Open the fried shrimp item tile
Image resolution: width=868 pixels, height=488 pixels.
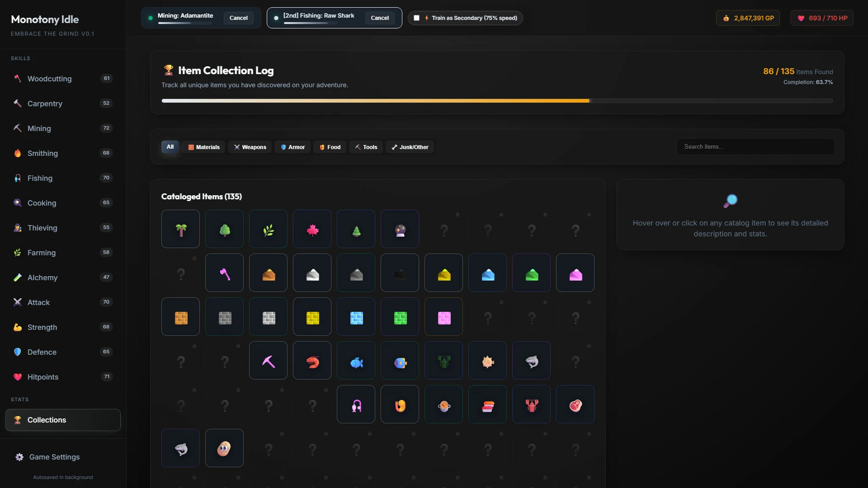[x=400, y=404]
